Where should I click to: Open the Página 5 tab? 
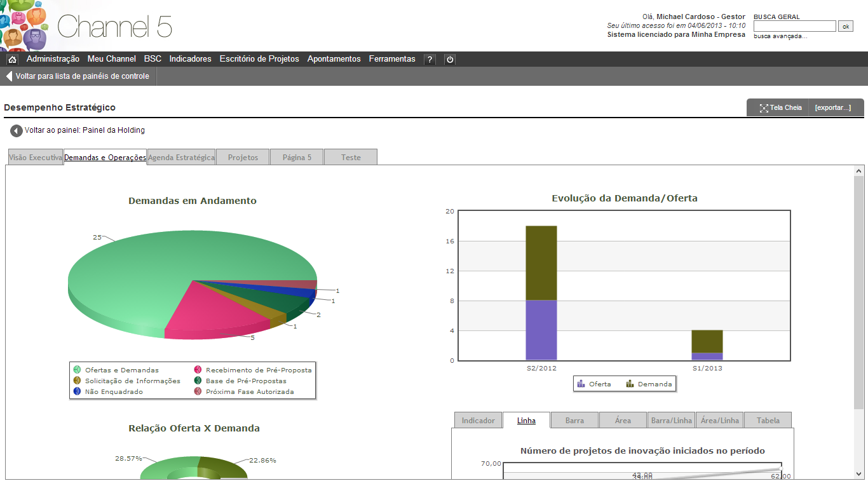click(x=297, y=157)
